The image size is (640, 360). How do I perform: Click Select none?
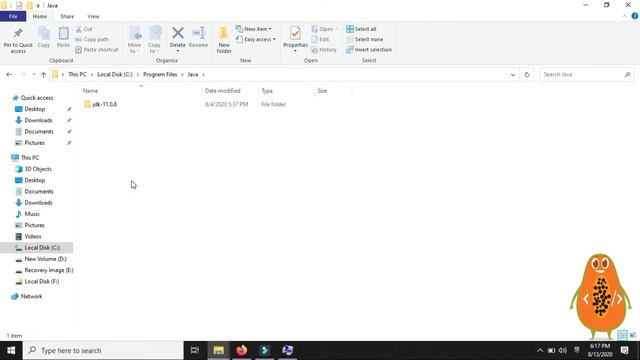364,40
